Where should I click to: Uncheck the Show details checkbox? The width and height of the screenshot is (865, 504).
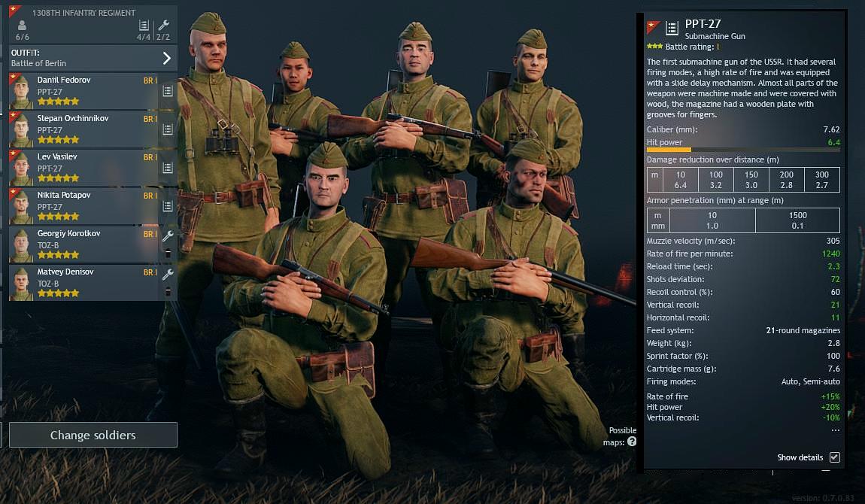835,457
